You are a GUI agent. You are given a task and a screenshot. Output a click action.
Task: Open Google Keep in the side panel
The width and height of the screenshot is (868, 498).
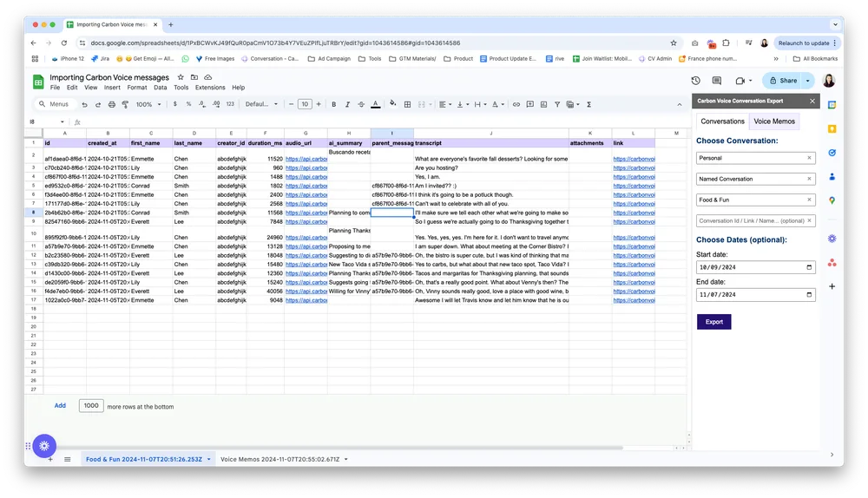point(832,129)
